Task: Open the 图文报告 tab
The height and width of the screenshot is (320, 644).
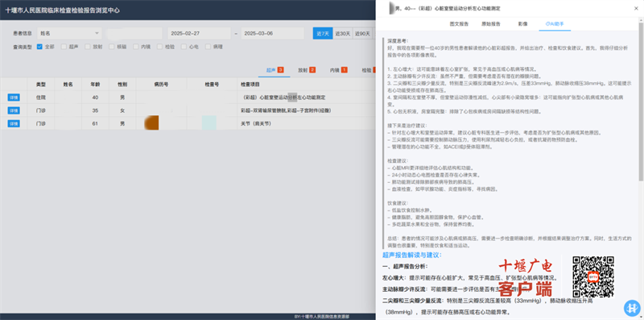Action: [459, 24]
